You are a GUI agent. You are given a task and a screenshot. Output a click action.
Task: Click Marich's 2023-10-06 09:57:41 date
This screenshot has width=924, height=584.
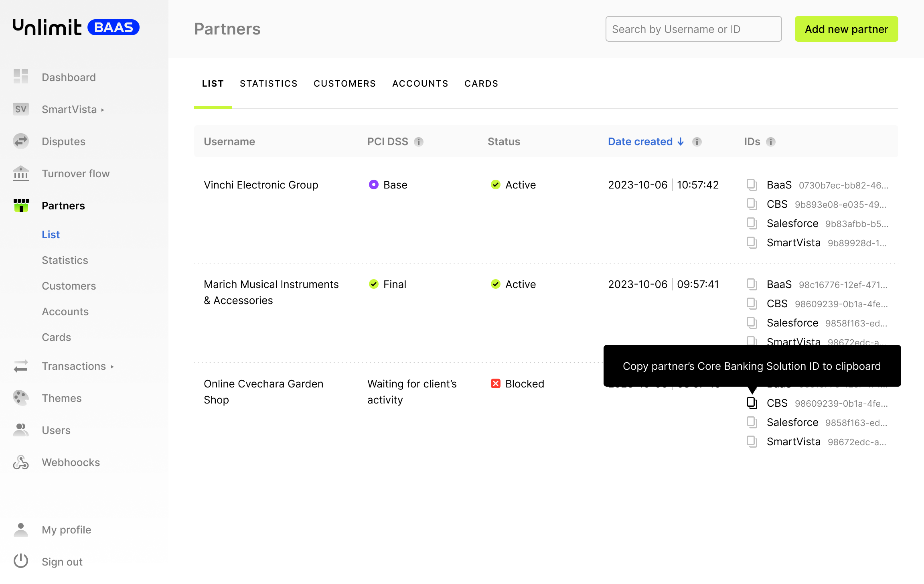click(663, 284)
